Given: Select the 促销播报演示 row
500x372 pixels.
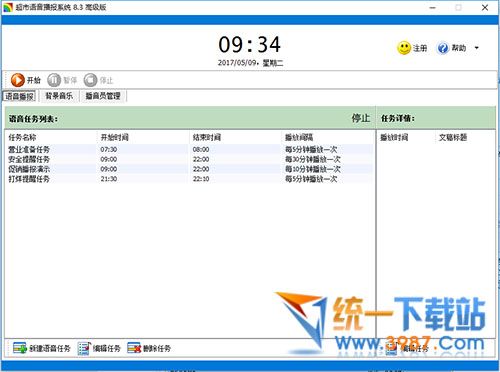Looking at the screenshot, I should tap(189, 169).
